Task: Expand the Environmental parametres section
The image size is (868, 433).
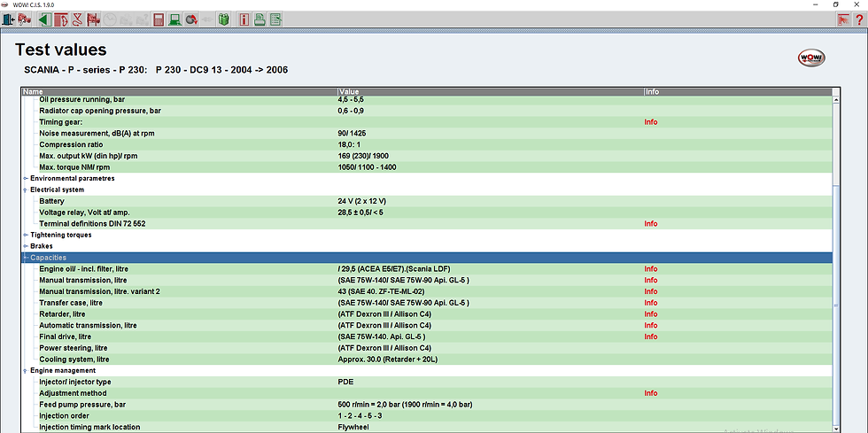Action: [26, 178]
